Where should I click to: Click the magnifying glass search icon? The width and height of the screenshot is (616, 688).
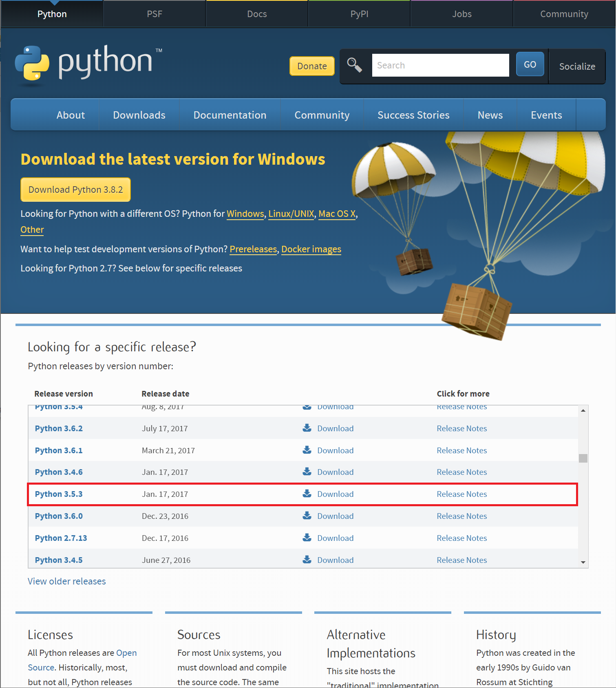(x=354, y=65)
